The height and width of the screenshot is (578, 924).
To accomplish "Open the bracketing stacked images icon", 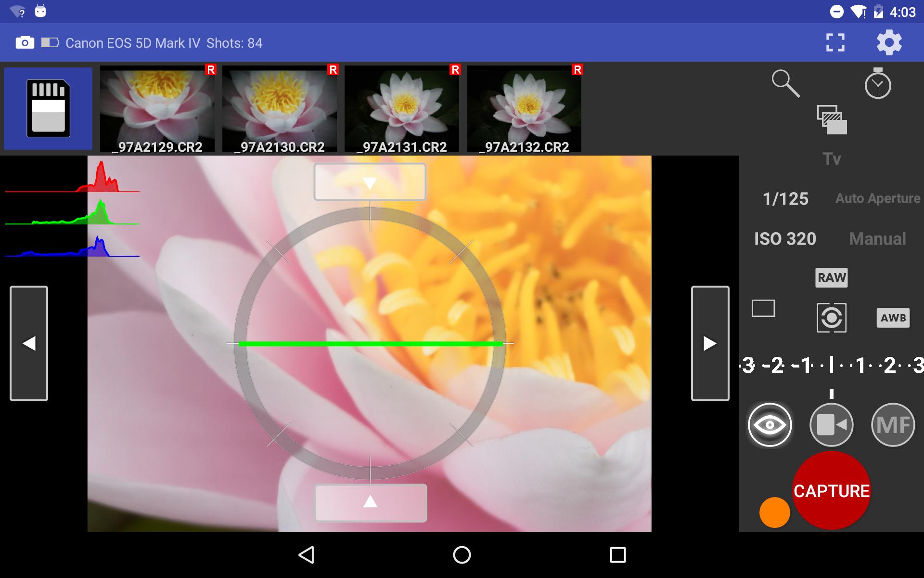I will point(832,120).
